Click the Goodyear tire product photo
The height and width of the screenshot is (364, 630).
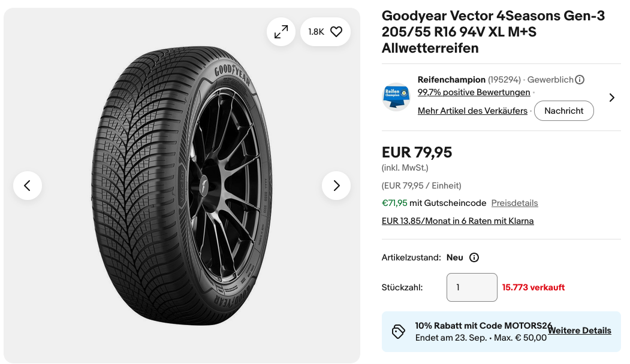pyautogui.click(x=182, y=186)
